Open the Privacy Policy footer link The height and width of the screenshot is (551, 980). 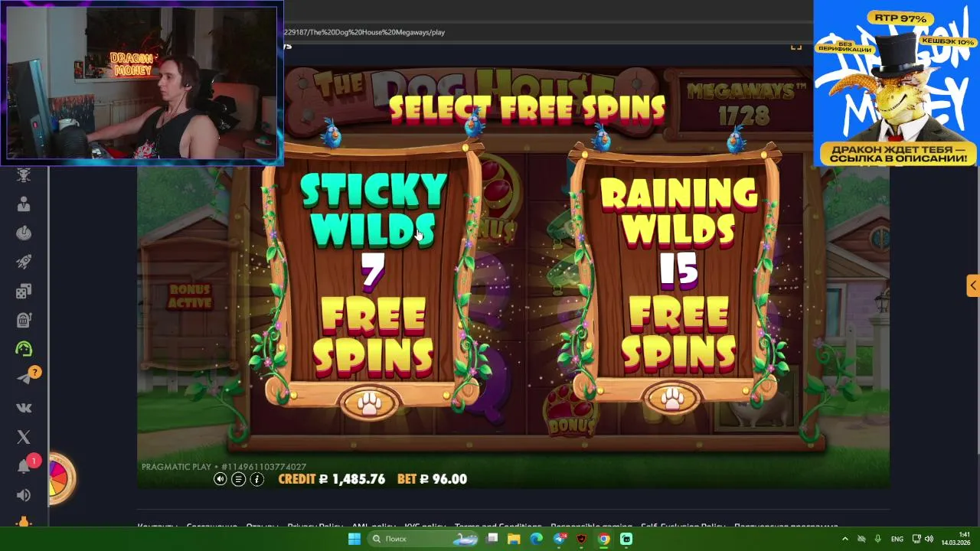(x=315, y=527)
